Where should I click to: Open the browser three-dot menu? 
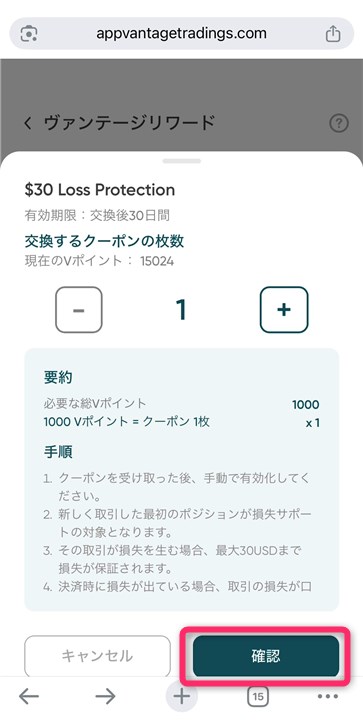pyautogui.click(x=328, y=697)
